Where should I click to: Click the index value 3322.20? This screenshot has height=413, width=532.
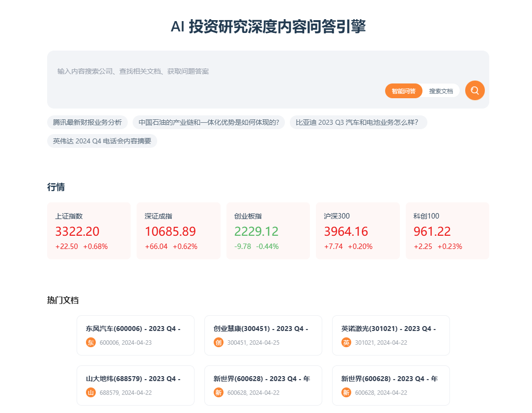(77, 232)
